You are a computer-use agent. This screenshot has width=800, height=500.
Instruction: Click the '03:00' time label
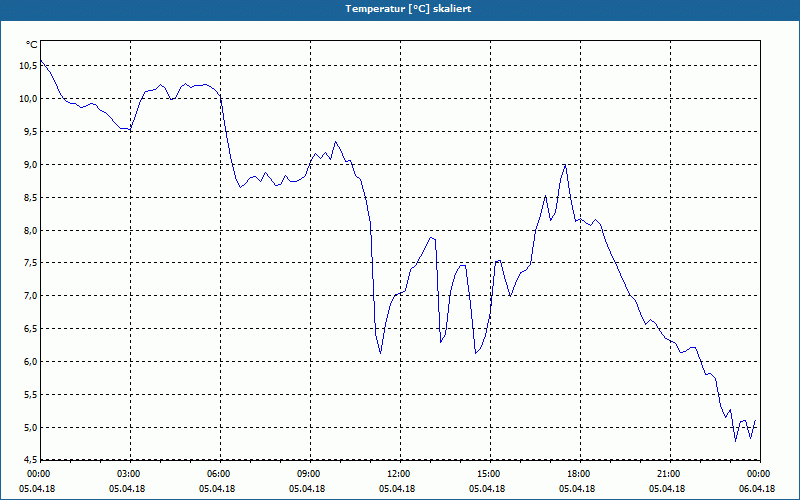[x=130, y=474]
